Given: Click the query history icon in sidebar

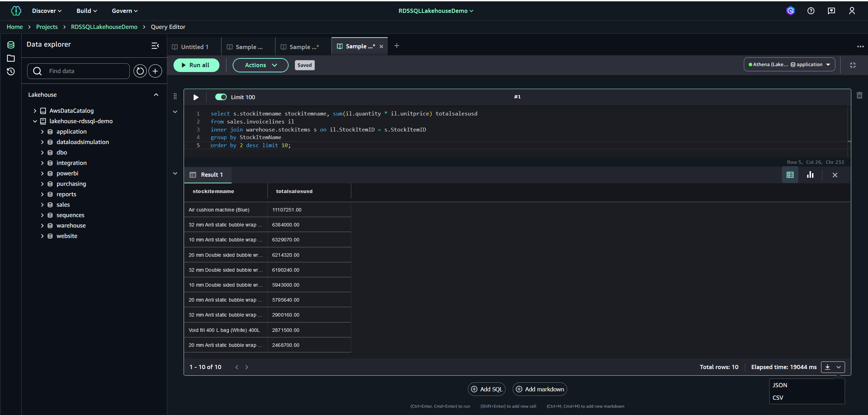Looking at the screenshot, I should (11, 71).
